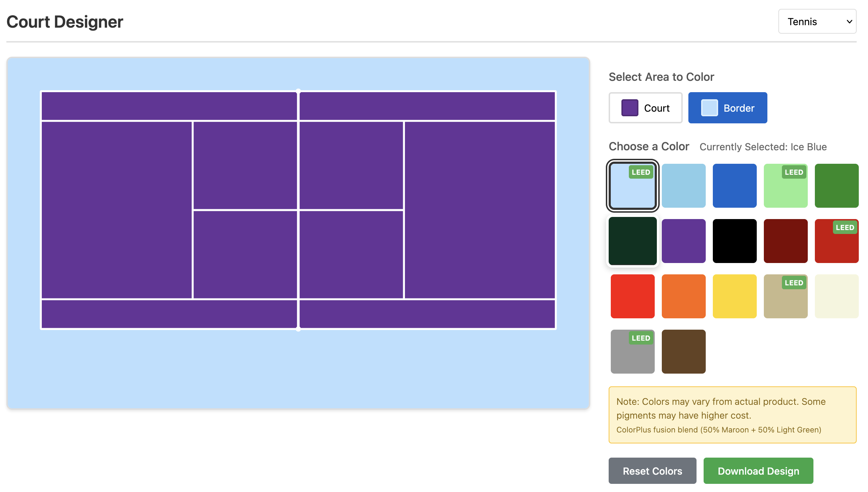This screenshot has width=868, height=492.
Task: Click the Reset Colors button
Action: click(x=652, y=471)
